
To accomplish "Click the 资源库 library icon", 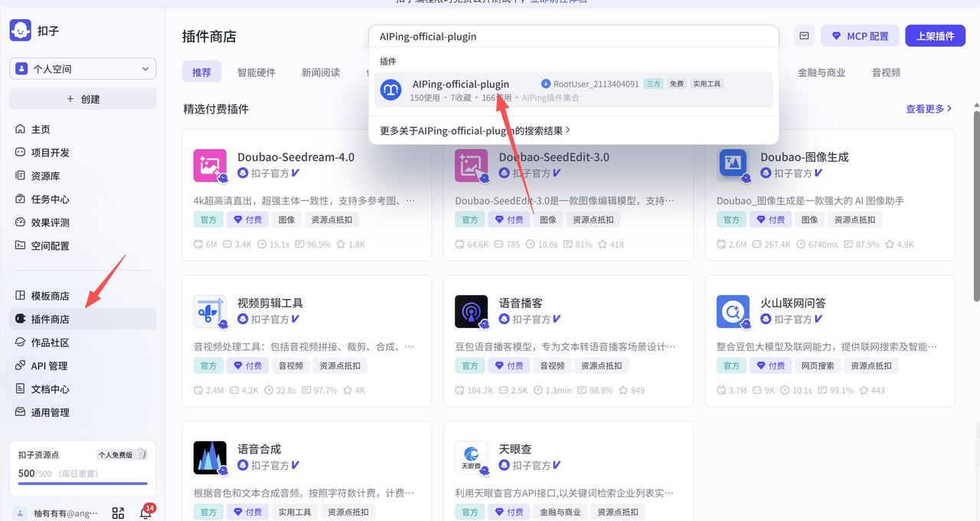I will click(21, 175).
